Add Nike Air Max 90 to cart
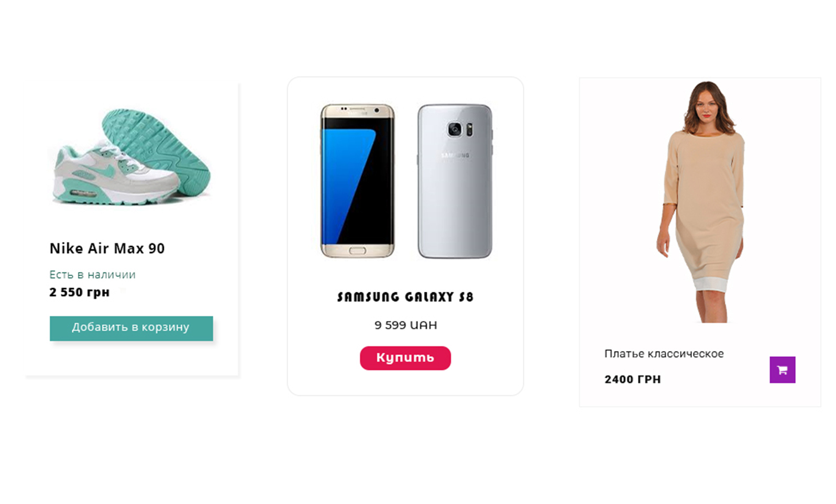Image resolution: width=836 pixels, height=504 pixels. pyautogui.click(x=131, y=328)
